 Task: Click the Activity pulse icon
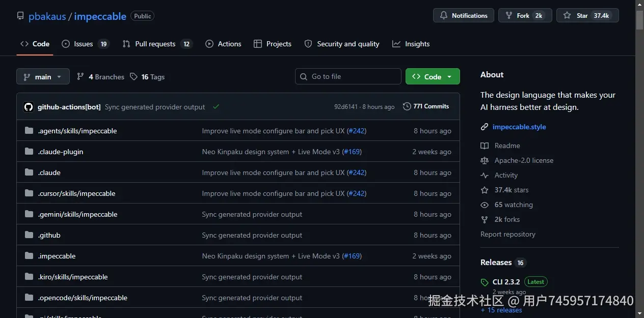point(485,175)
